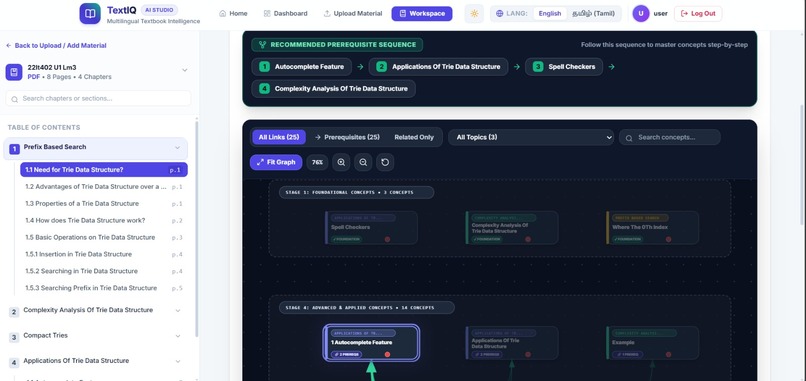Select the Where The 0Th Index node
This screenshot has height=381, width=806.
(652, 227)
